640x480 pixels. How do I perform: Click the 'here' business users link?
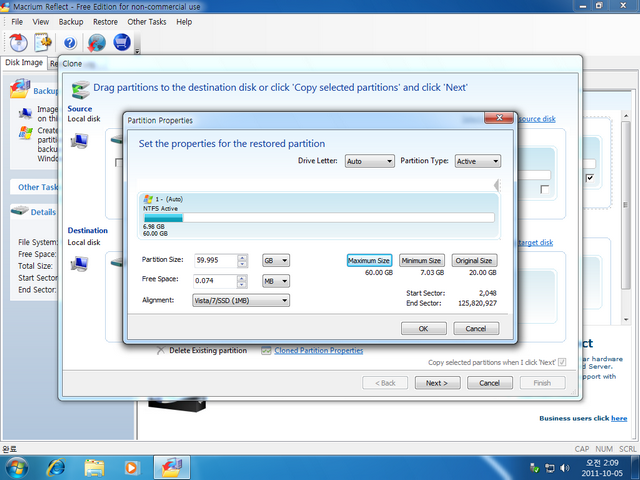[619, 418]
